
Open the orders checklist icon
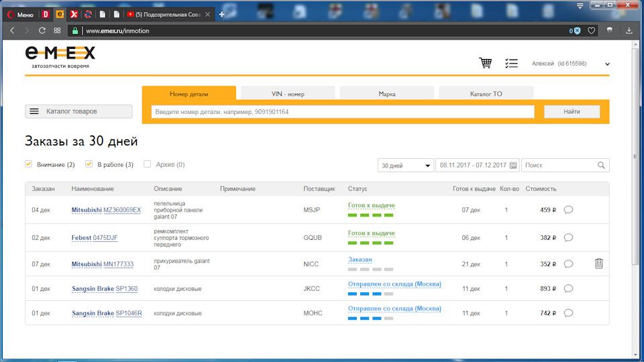tap(511, 63)
